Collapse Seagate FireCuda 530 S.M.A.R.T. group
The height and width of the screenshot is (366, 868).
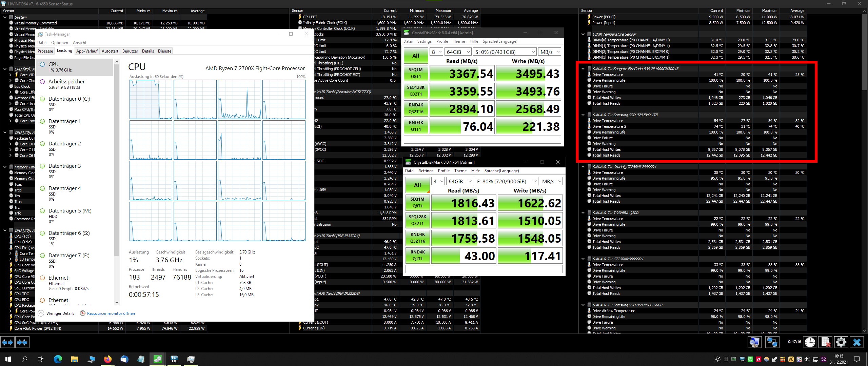(x=583, y=69)
